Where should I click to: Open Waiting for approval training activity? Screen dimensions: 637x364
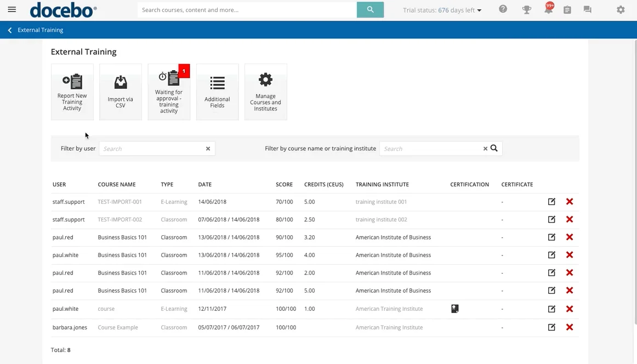[x=169, y=92]
